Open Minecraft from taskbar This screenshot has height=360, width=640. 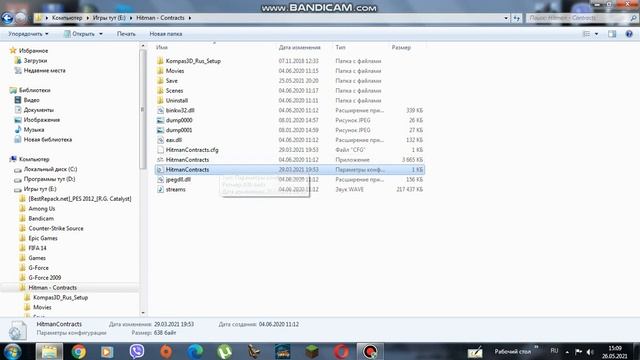click(x=312, y=351)
